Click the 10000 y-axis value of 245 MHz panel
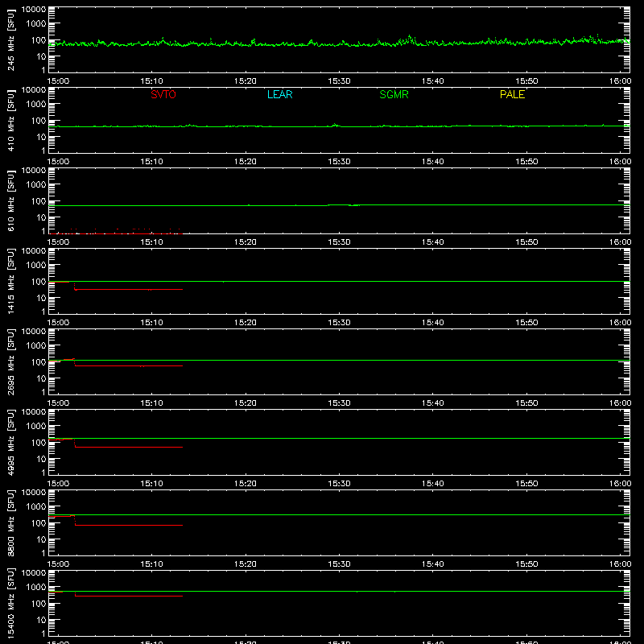Image resolution: width=644 pixels, height=644 pixels. (x=34, y=10)
